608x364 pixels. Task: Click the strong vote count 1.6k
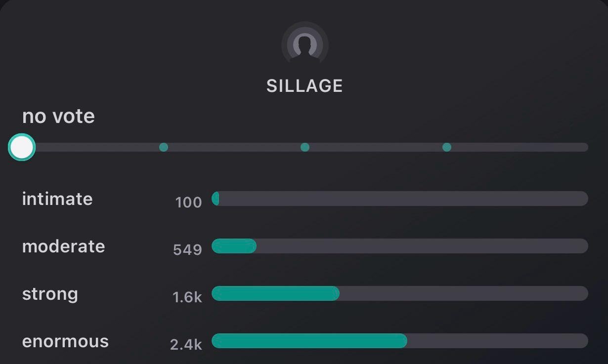187,297
